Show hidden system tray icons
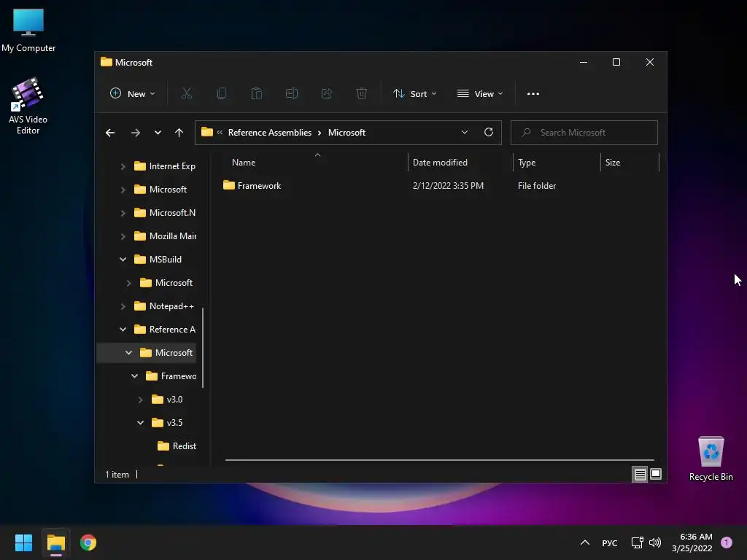 point(585,542)
